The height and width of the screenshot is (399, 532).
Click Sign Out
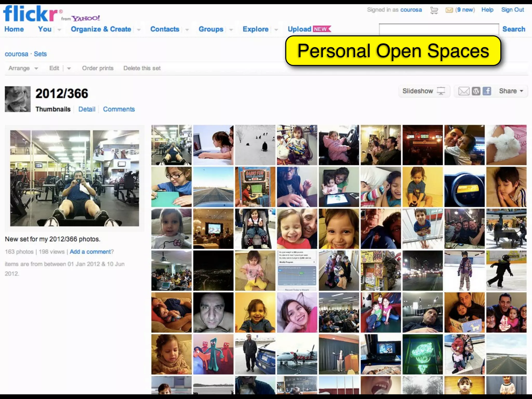(513, 10)
